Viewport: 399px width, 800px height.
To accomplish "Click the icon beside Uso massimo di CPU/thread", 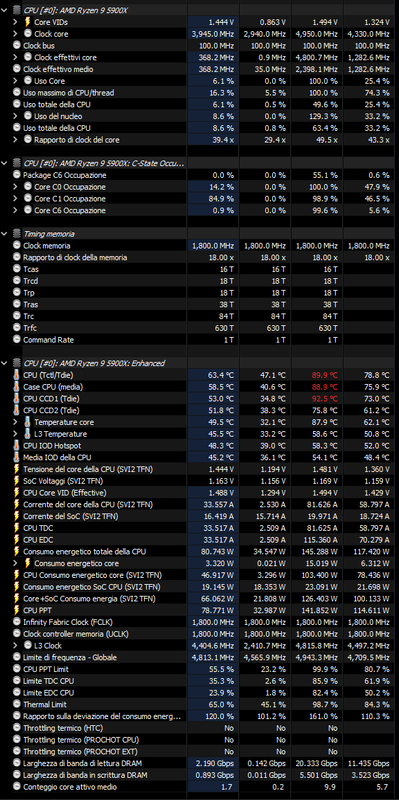I will pyautogui.click(x=17, y=92).
